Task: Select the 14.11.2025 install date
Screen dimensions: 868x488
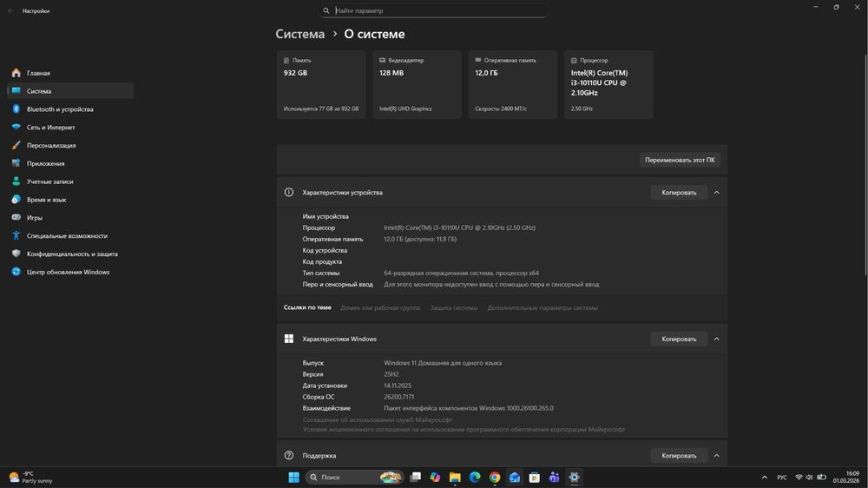Action: pos(398,386)
